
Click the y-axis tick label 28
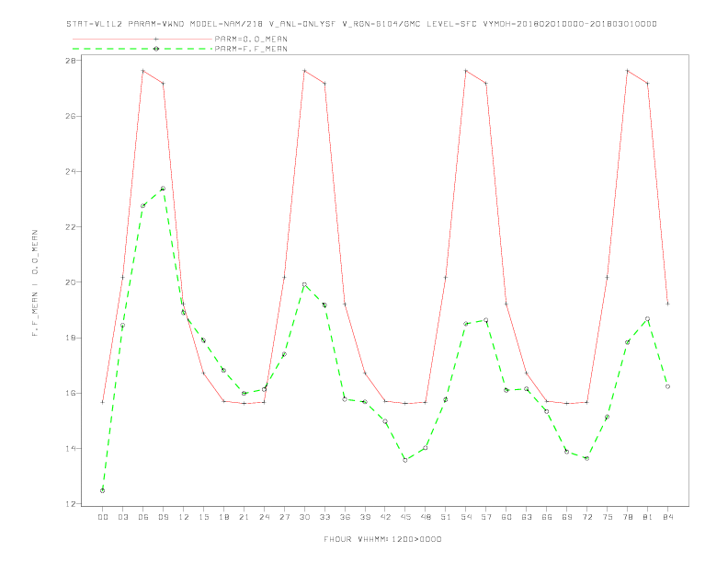73,61
